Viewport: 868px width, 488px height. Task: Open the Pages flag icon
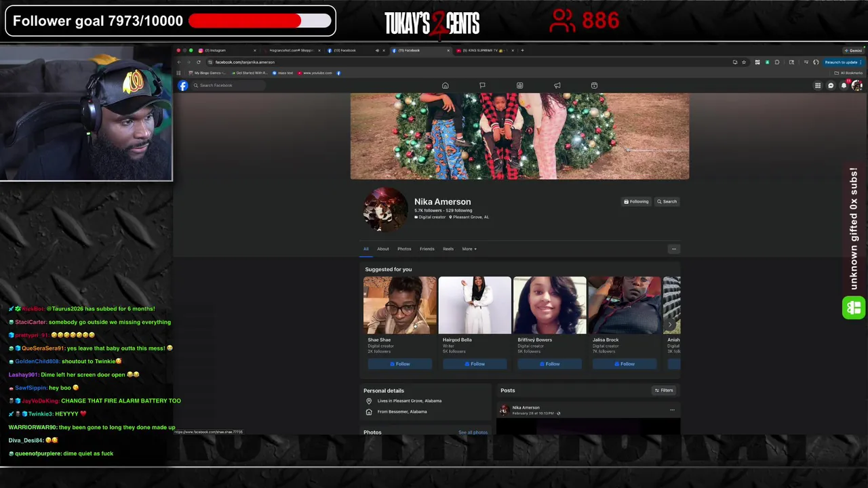click(482, 85)
